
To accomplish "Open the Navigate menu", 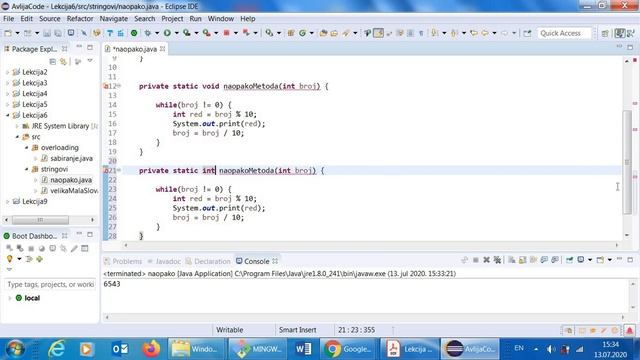I will (113, 19).
